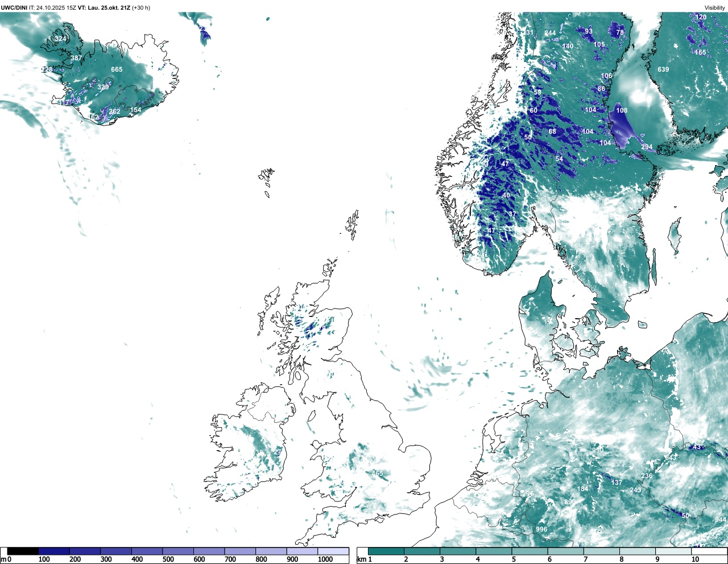Click the '120' value in the top-right corner
Image resolution: width=728 pixels, height=564 pixels.
coord(701,17)
